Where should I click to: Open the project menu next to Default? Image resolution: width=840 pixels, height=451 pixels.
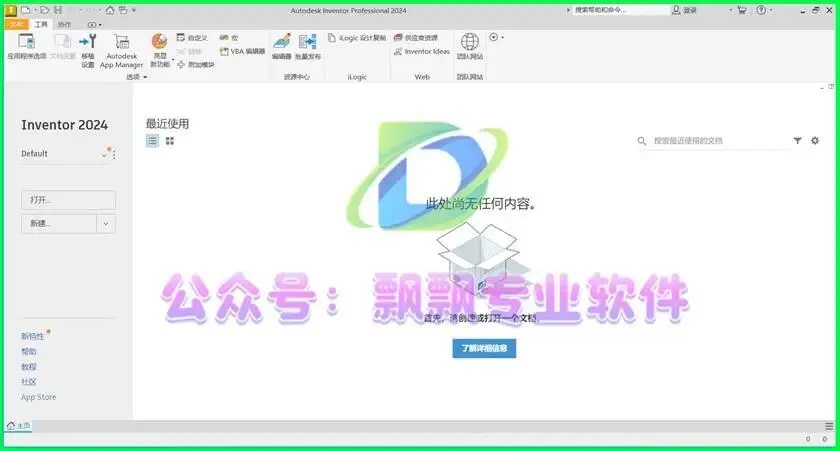pos(114,154)
